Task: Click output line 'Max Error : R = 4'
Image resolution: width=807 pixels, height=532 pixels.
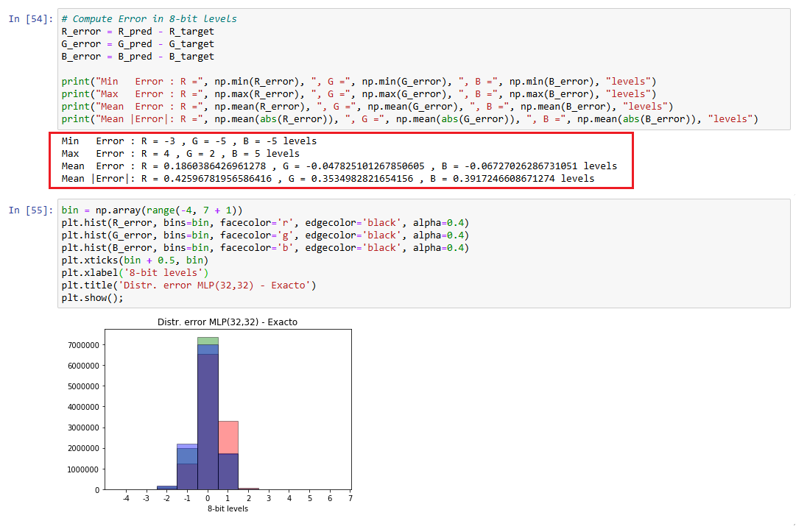Action: [180, 154]
